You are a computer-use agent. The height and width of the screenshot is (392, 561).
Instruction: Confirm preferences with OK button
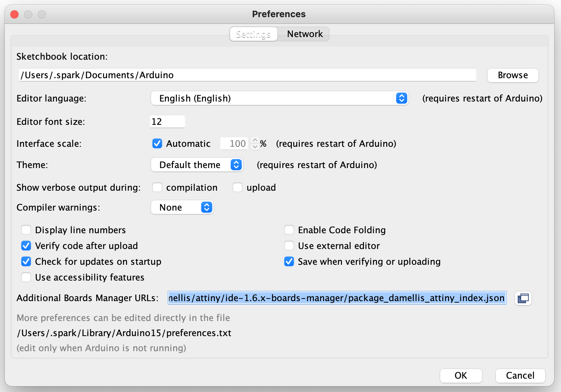pyautogui.click(x=461, y=376)
